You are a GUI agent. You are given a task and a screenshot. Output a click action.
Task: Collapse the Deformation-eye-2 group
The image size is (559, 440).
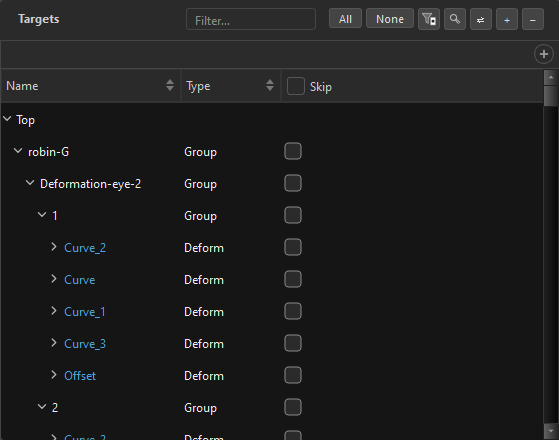pyautogui.click(x=30, y=183)
